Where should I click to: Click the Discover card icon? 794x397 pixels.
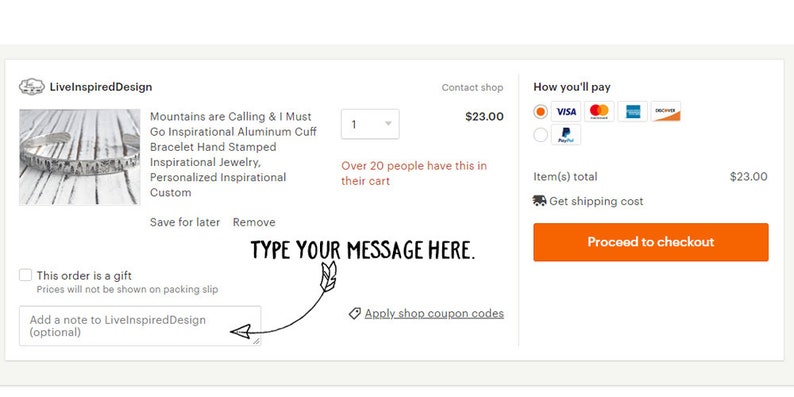pyautogui.click(x=665, y=111)
